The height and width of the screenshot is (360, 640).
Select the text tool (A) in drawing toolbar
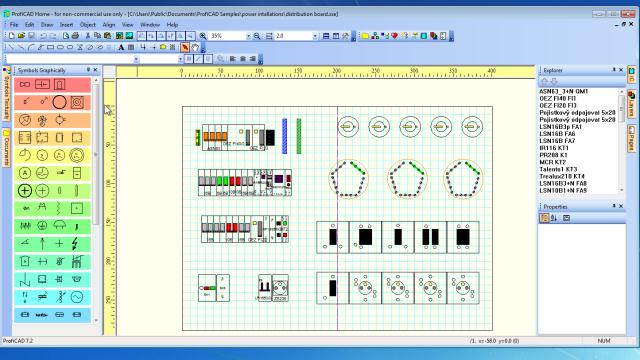(121, 47)
